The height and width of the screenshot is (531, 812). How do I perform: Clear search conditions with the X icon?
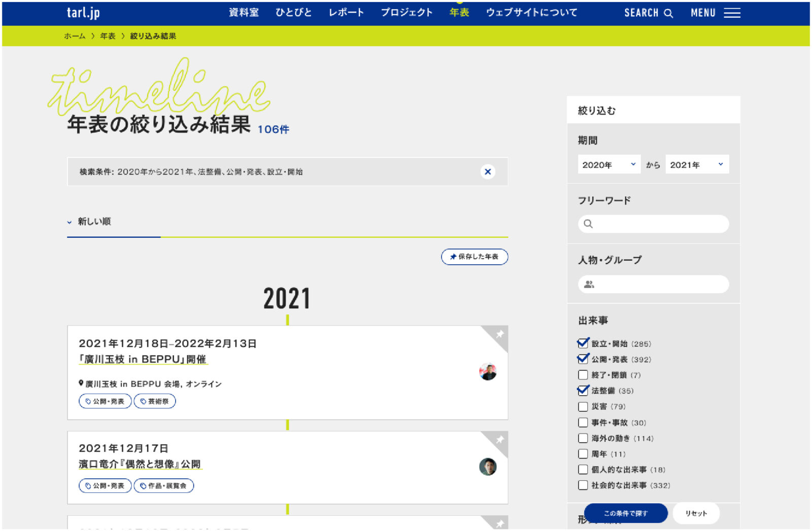tap(487, 172)
